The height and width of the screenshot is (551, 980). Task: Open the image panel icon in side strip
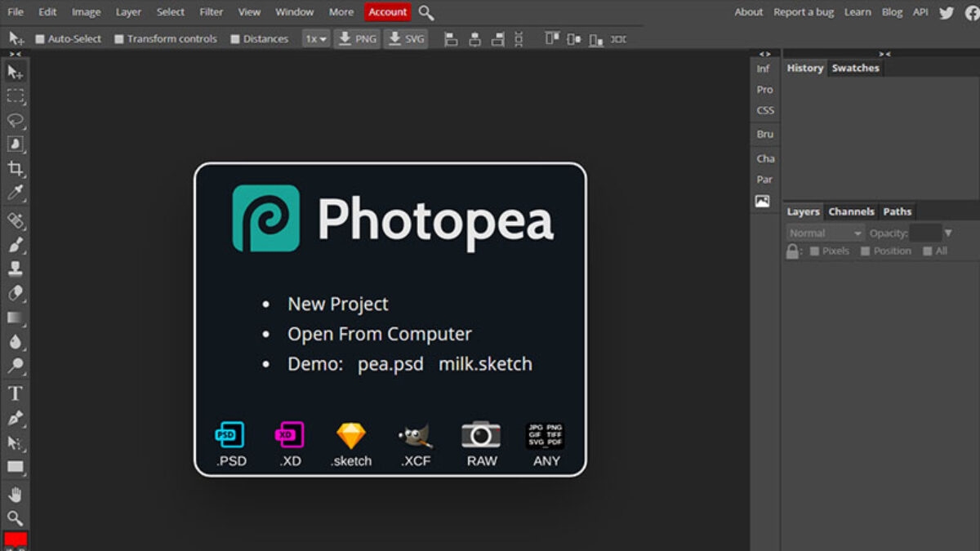(x=763, y=201)
